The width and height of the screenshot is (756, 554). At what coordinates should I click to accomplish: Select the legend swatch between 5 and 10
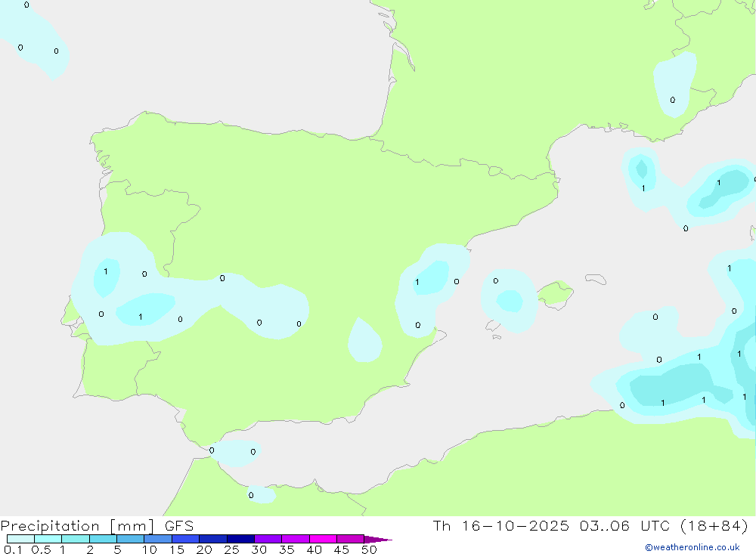click(130, 539)
